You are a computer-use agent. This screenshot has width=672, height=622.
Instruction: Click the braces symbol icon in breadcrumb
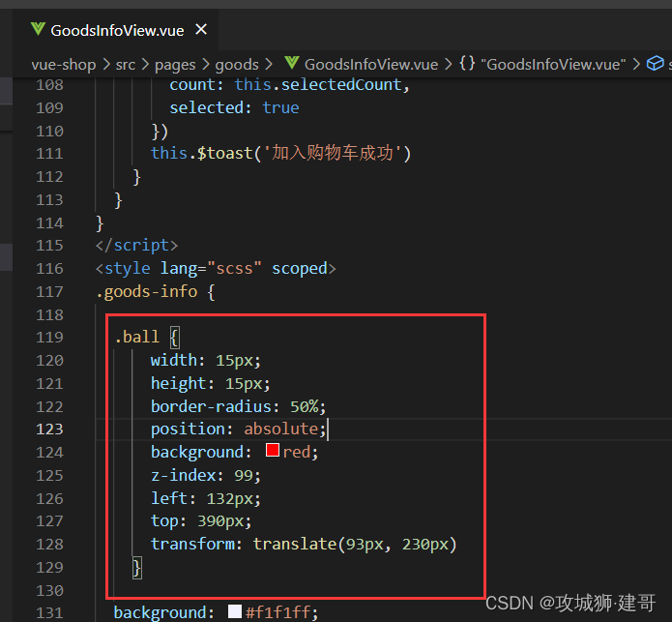[467, 64]
